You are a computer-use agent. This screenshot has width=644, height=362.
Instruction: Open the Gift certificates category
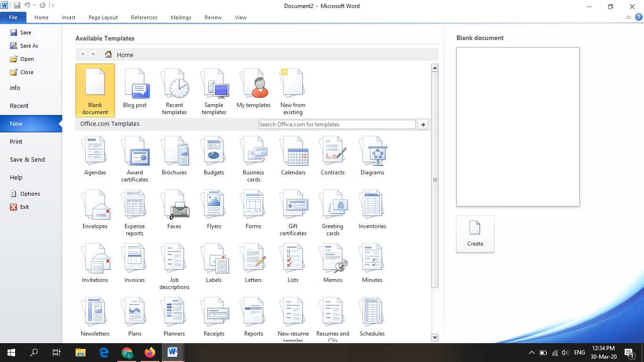293,213
